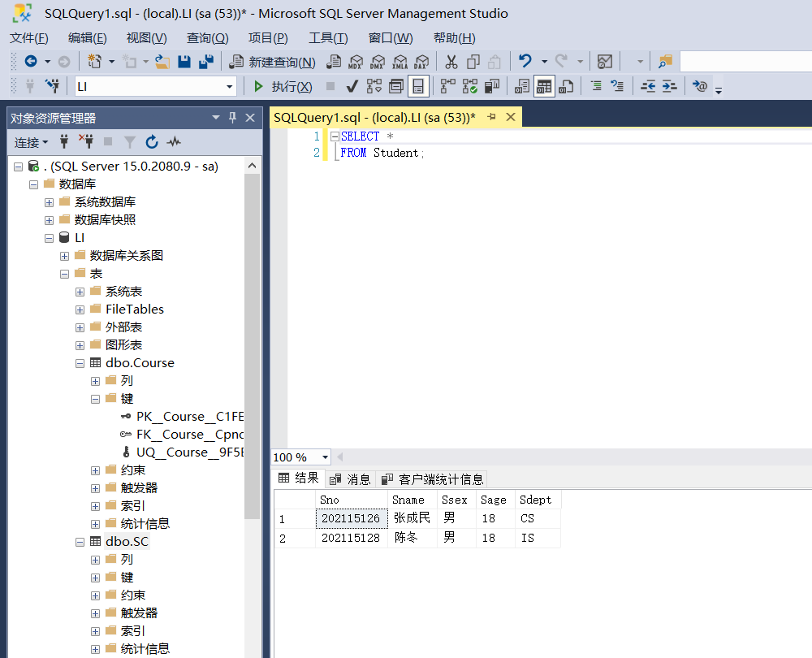Open the LI database dropdown
Viewport: 812px width, 658px height.
(x=230, y=86)
